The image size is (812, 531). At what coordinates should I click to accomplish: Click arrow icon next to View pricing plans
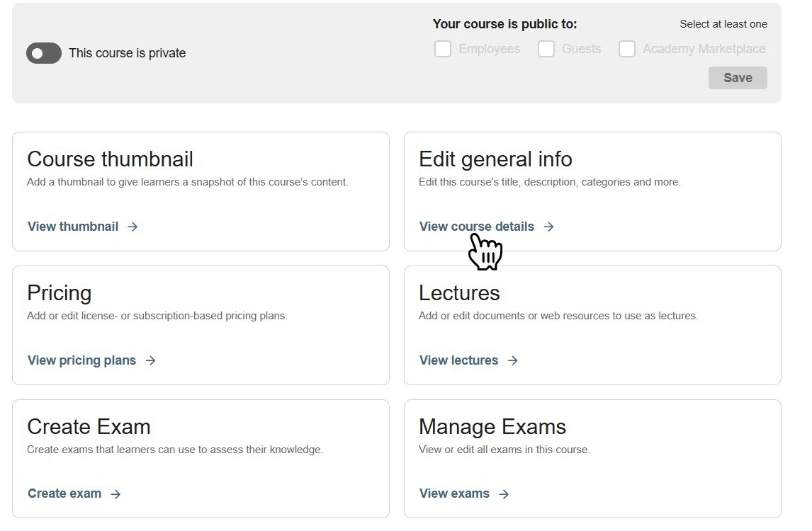coord(150,360)
